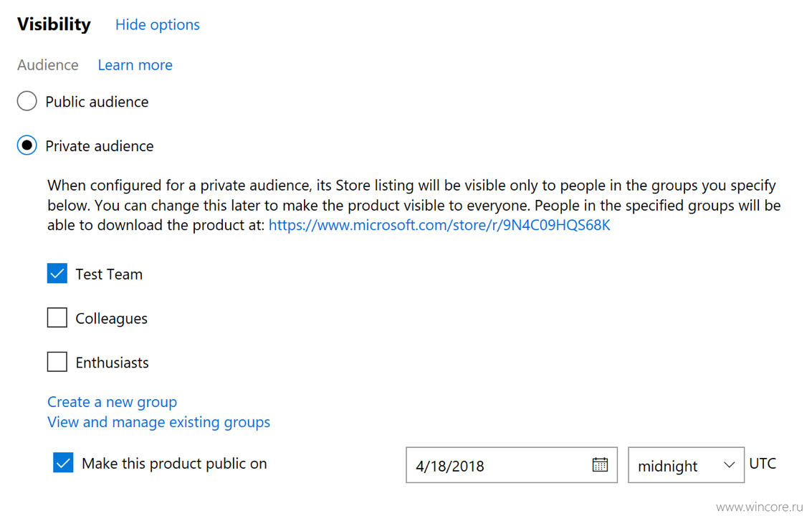The height and width of the screenshot is (521, 812).
Task: Click Hide options link next to Visibility
Action: coord(158,24)
